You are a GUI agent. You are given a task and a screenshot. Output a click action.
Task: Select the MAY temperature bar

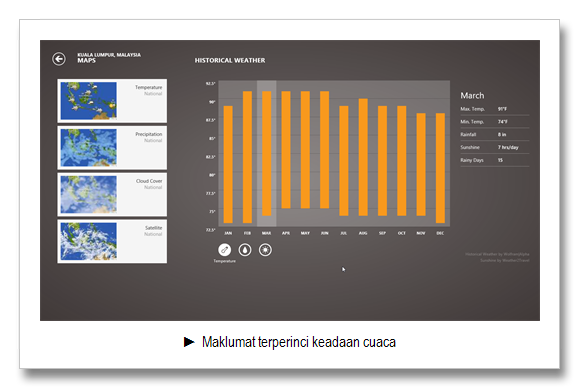pyautogui.click(x=305, y=150)
